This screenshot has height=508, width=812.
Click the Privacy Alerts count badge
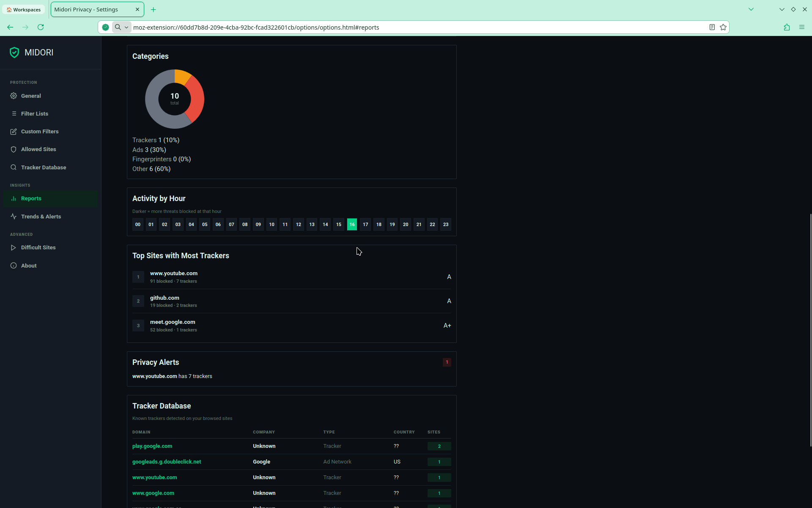pos(447,362)
